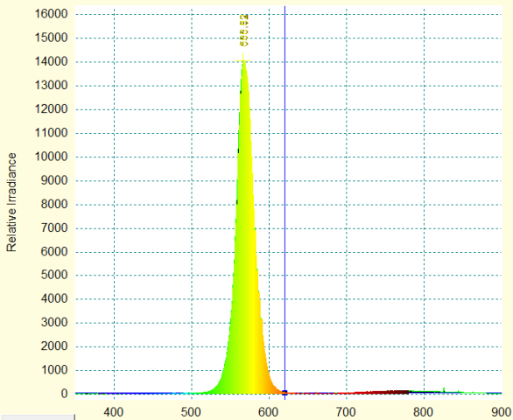This screenshot has height=420, width=513.
Task: Click the Relative Irradiance axis title
Action: (x=11, y=202)
